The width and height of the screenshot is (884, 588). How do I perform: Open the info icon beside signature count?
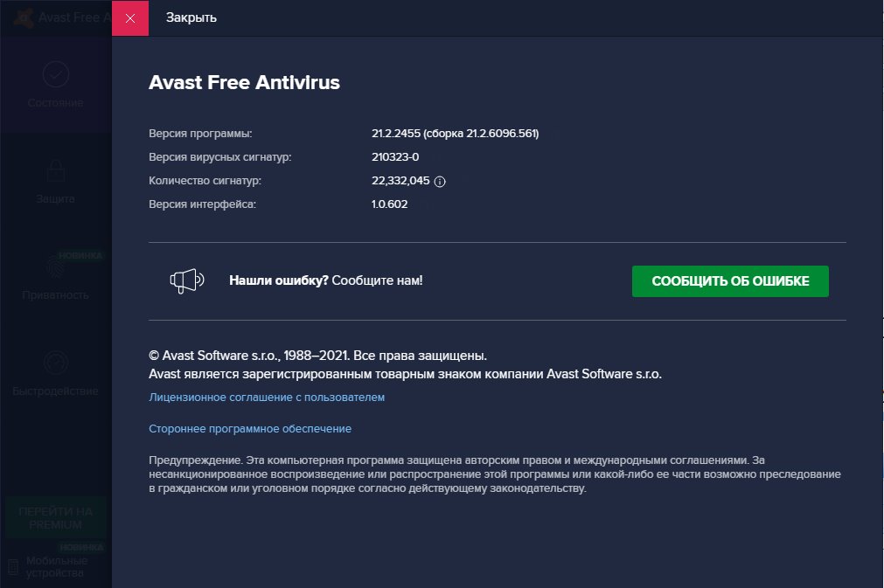(x=440, y=182)
